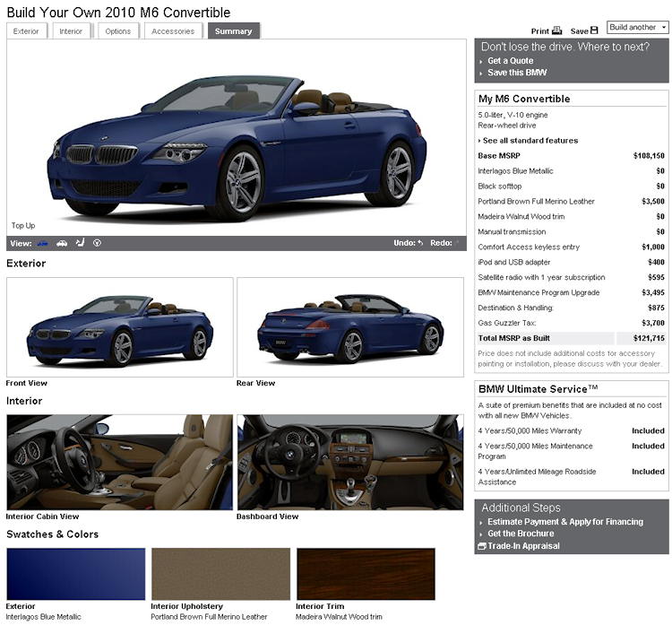Open the Build another dropdown
Image resolution: width=672 pixels, height=625 pixels.
[638, 28]
